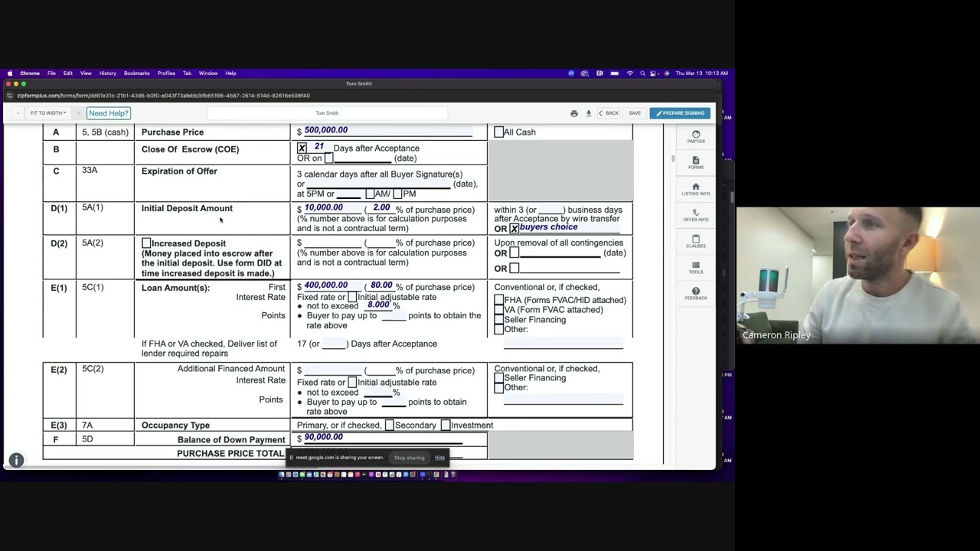
Task: Click the battery icon in menu bar
Action: (x=614, y=73)
